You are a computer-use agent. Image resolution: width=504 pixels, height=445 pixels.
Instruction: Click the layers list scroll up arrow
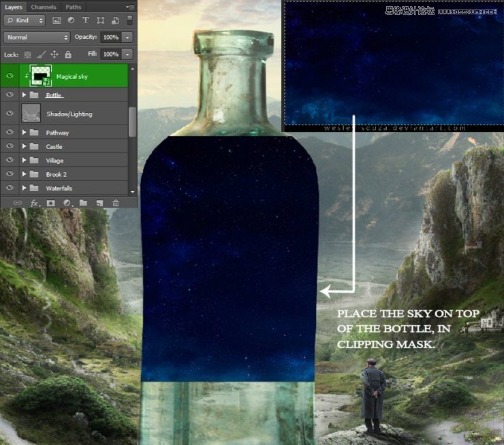tap(132, 69)
